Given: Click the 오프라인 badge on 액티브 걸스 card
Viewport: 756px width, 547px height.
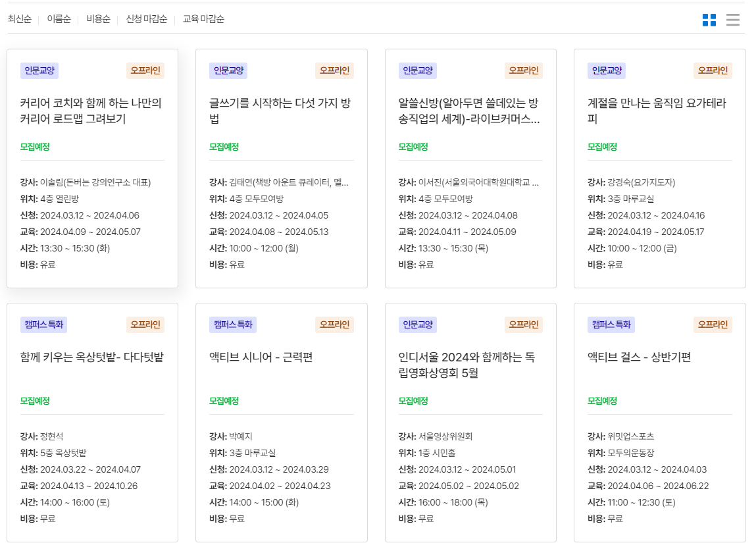Looking at the screenshot, I should coord(713,324).
